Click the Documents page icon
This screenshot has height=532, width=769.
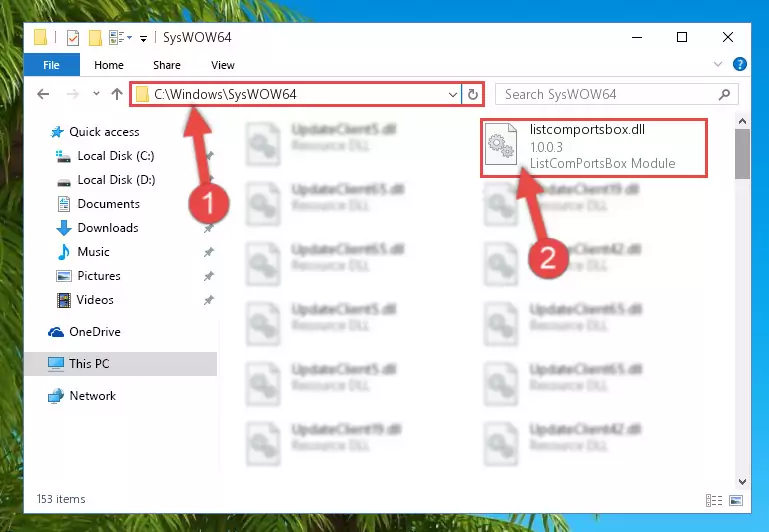click(x=64, y=204)
